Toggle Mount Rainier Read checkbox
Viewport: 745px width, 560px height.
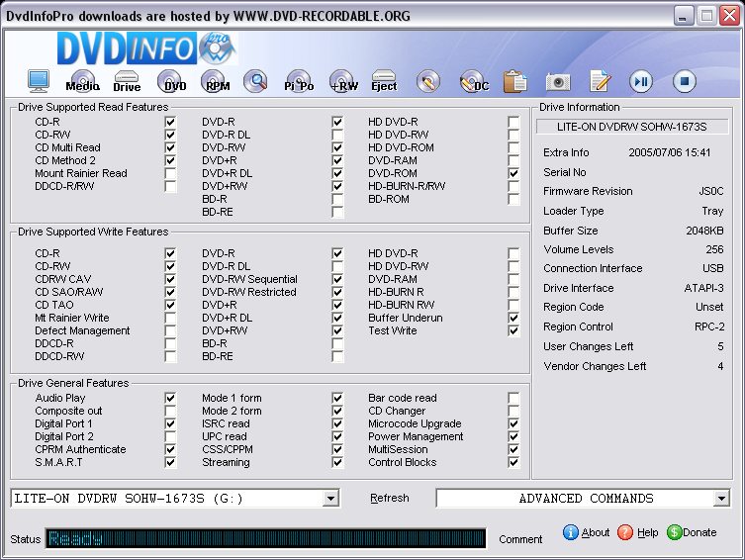(x=170, y=173)
